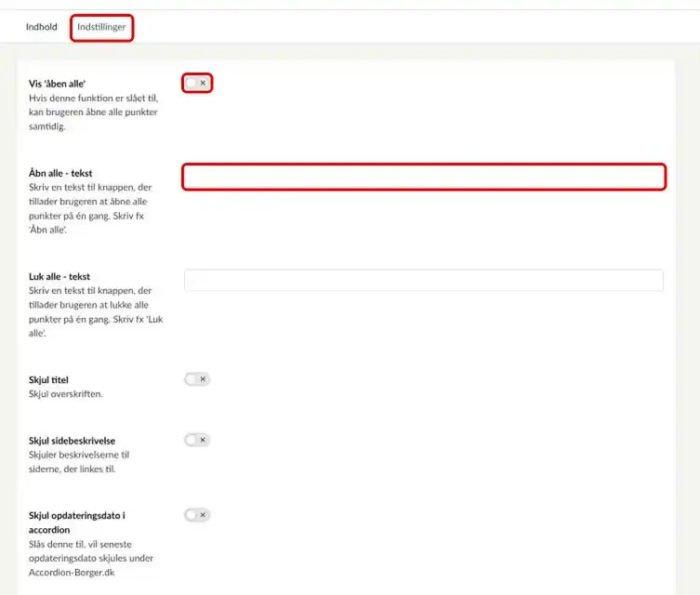Click description mentioning 'Accordion-Borger.dk'
This screenshot has width=700, height=595.
pyautogui.click(x=91, y=558)
